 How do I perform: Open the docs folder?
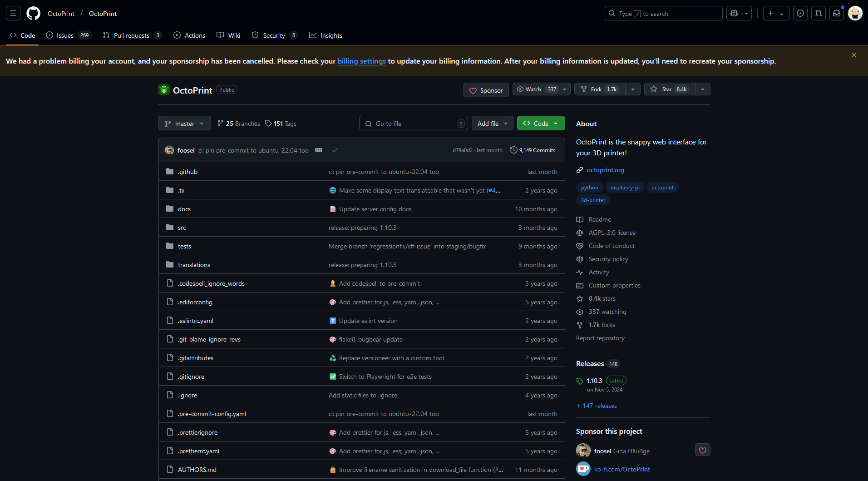coord(184,209)
